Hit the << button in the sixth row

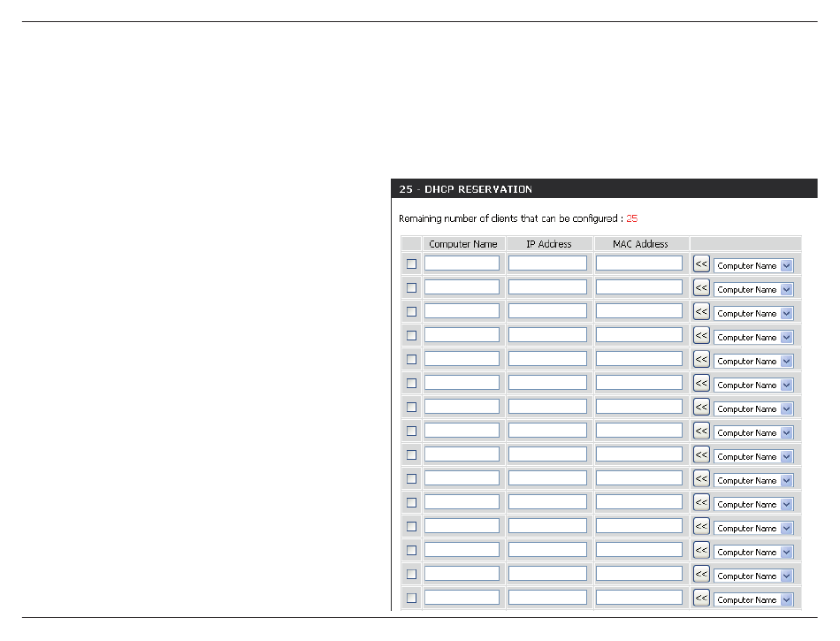701,383
